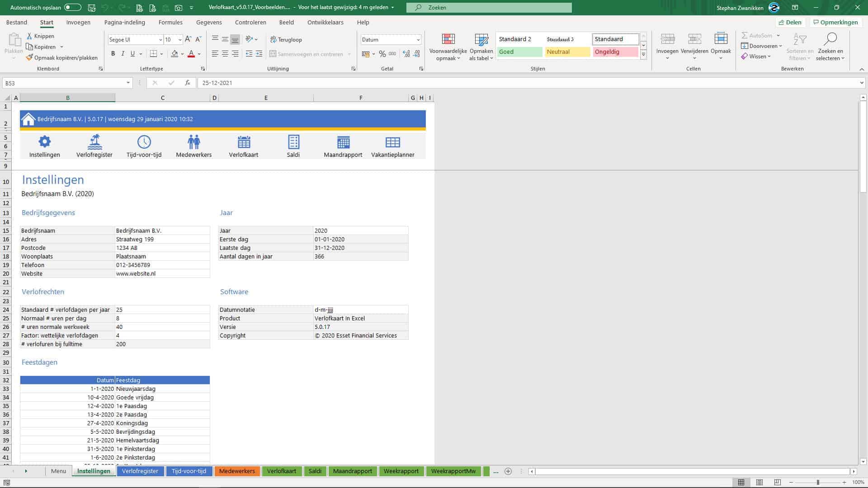The height and width of the screenshot is (488, 868).
Task: Click the Tijd-voor-tijd clock icon
Action: coord(144,142)
